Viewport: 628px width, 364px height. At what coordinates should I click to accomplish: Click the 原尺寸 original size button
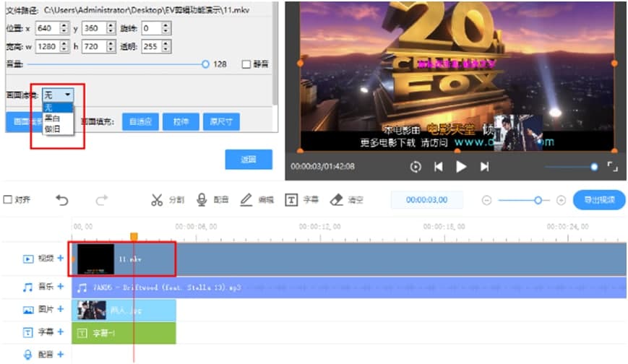point(221,122)
